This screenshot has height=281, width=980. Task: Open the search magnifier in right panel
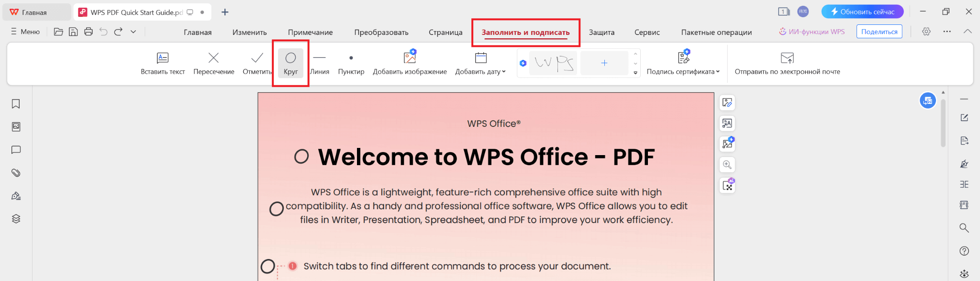click(964, 228)
